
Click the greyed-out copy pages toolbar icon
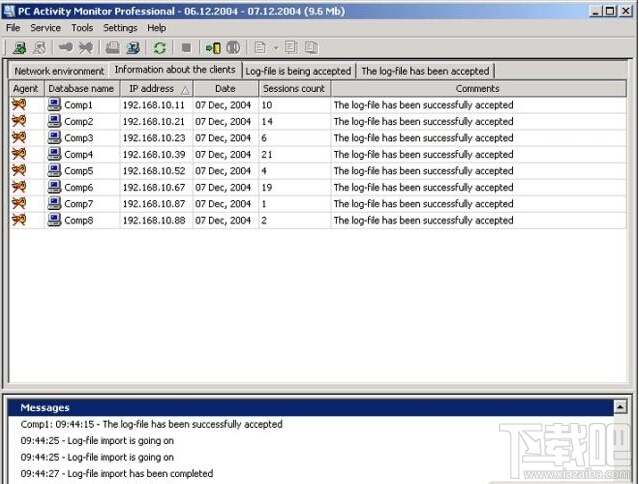[291, 48]
